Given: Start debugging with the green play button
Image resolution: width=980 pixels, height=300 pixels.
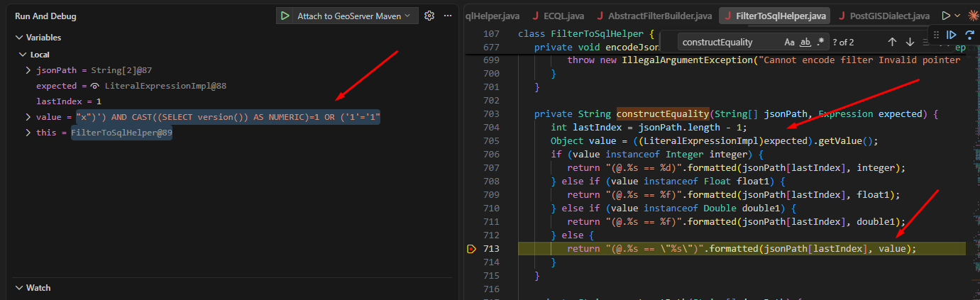Looking at the screenshot, I should (x=285, y=16).
